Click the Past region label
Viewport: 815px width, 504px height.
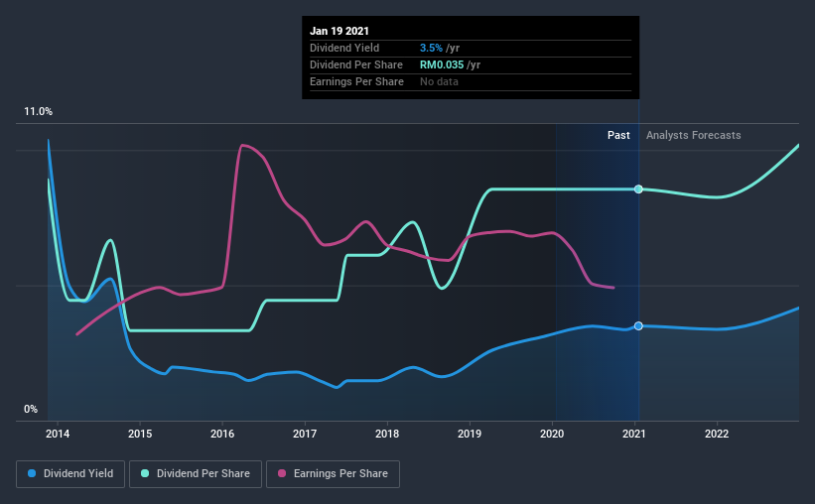[618, 135]
